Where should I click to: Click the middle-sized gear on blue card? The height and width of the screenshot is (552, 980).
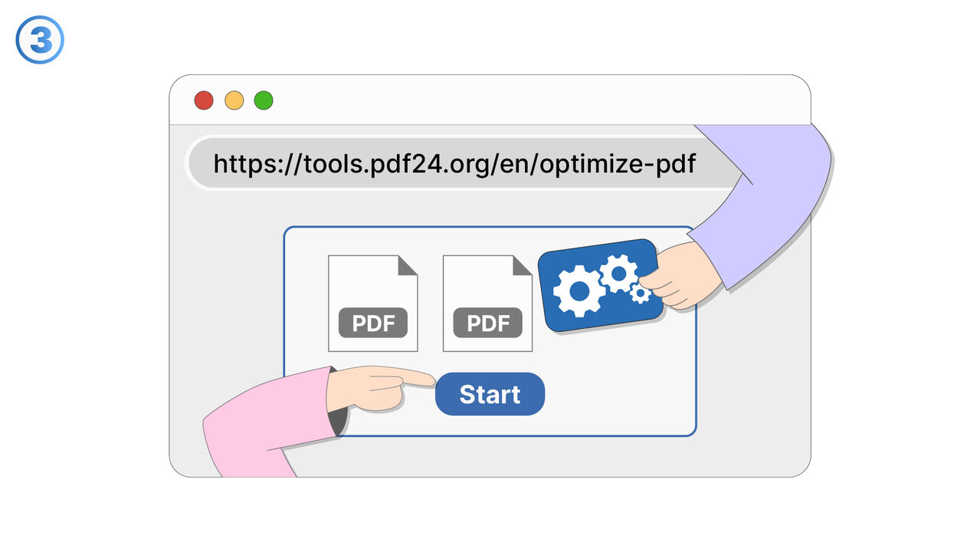tap(618, 274)
